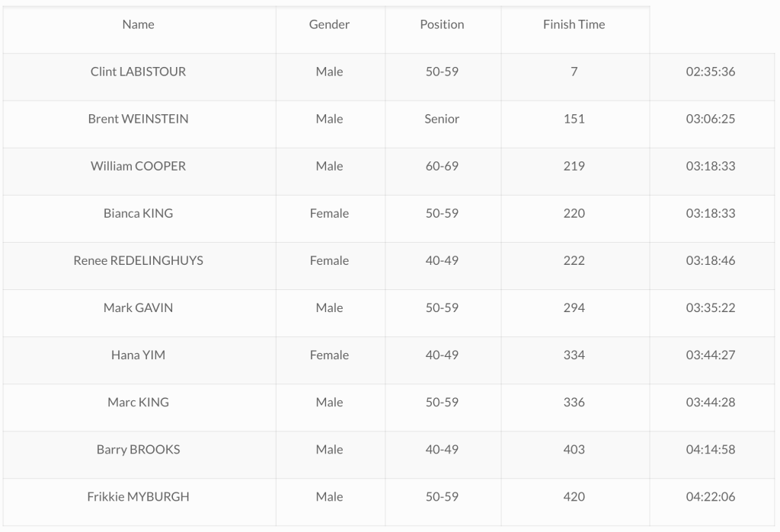Select Frikkie MYBURGH's name
780x532 pixels.
[x=138, y=496]
